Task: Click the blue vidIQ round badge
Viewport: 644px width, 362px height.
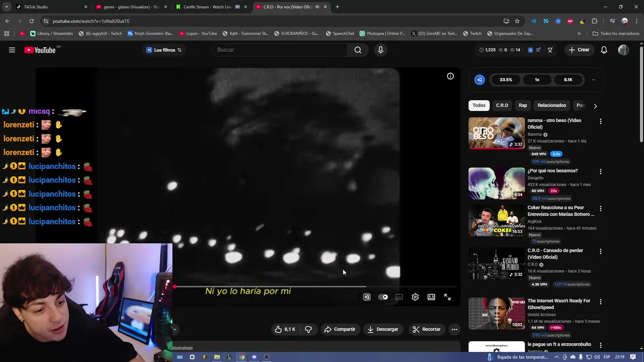Action: (479, 79)
